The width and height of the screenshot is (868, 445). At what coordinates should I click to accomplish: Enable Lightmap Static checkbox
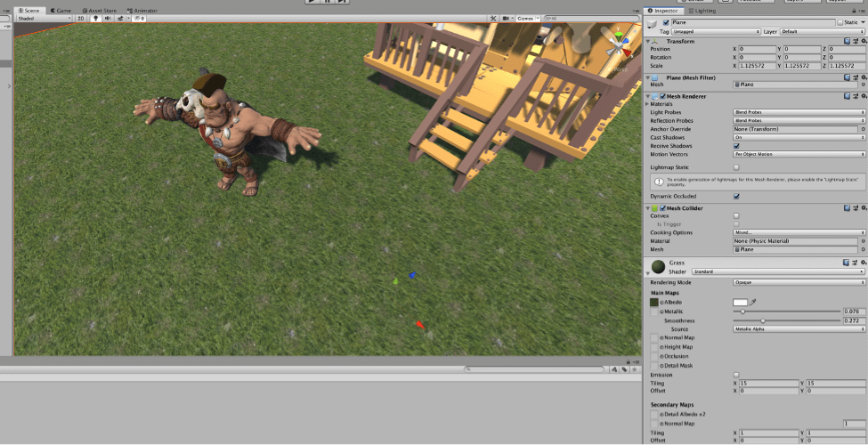(x=736, y=167)
